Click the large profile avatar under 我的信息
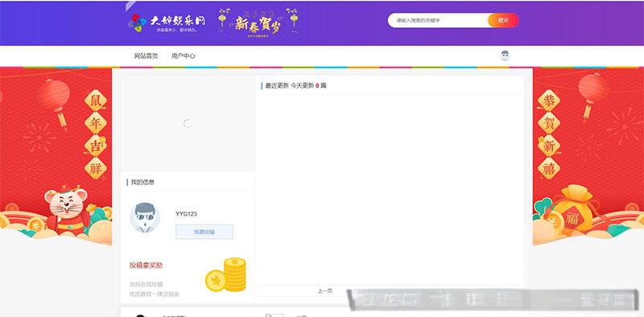Screen dimensions: 644x317 (145, 217)
